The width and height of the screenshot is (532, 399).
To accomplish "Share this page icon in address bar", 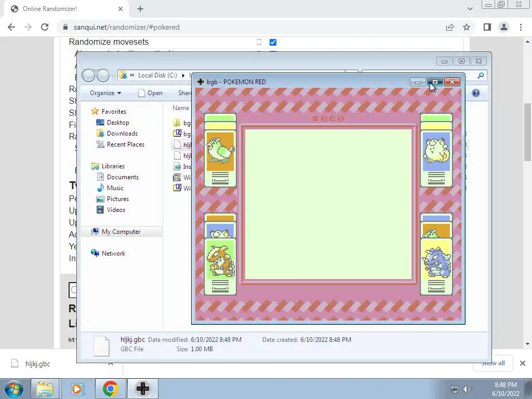I will click(x=450, y=27).
